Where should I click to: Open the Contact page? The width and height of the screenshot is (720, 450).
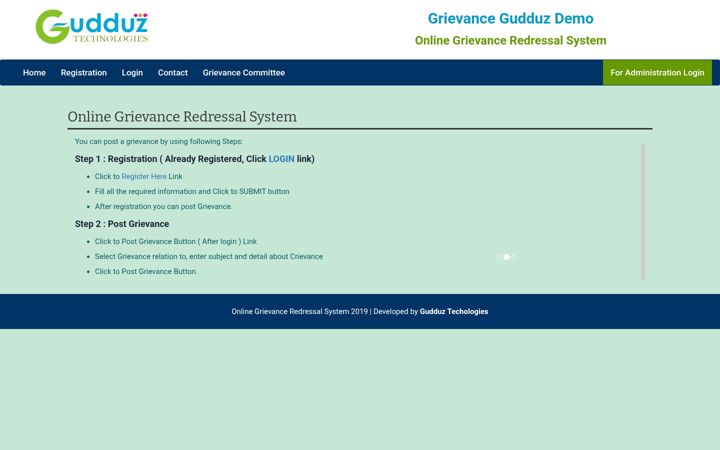click(x=173, y=73)
